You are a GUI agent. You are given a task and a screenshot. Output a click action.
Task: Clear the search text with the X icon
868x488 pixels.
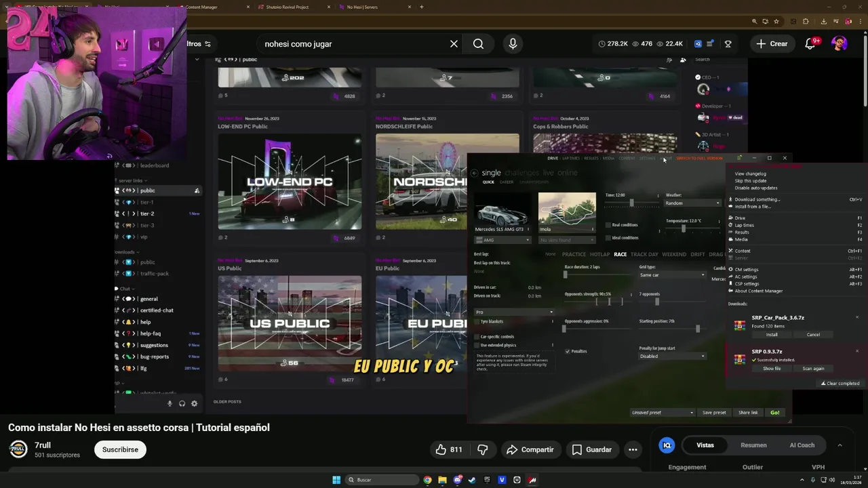(454, 44)
